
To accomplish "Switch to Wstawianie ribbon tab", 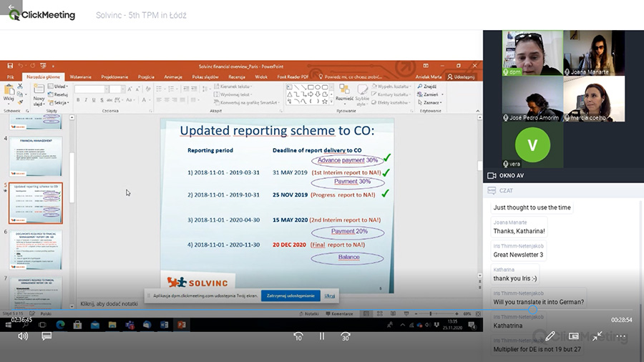I will [80, 77].
